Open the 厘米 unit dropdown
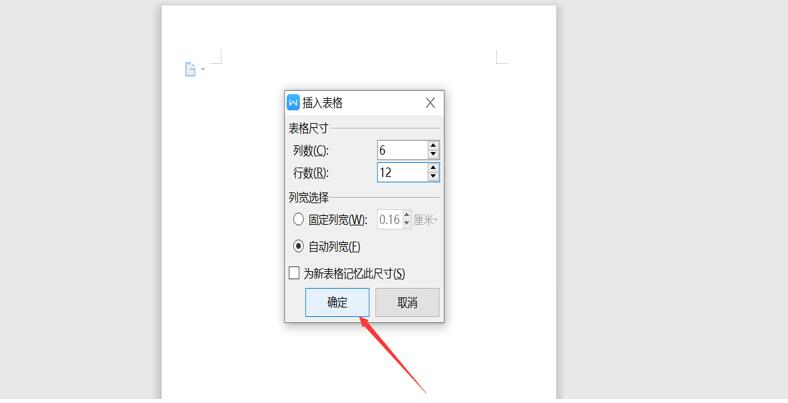 (426, 220)
